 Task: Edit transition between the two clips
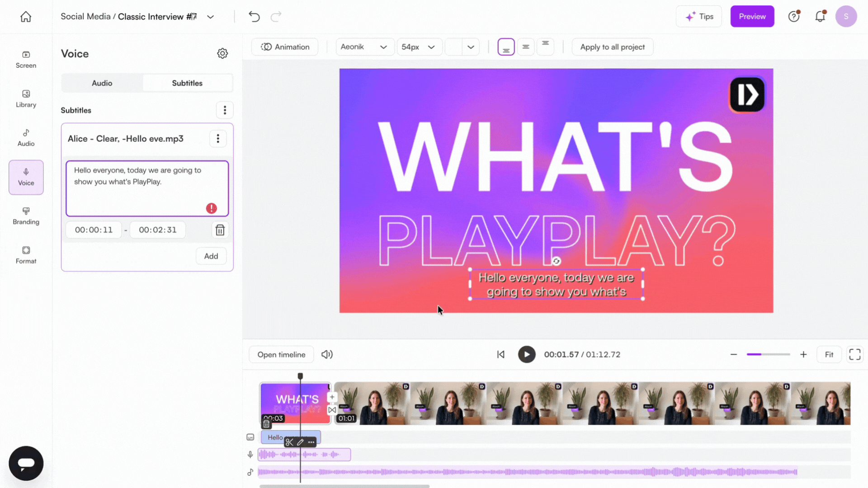332,410
